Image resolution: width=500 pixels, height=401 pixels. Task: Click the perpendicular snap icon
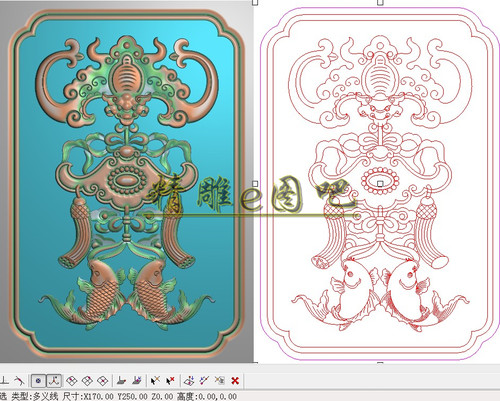click(4, 380)
